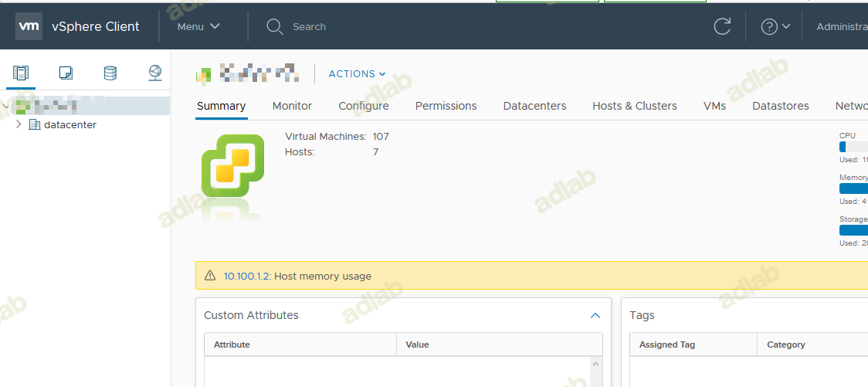Click the refresh icon in top bar
The width and height of the screenshot is (868, 387).
(722, 26)
